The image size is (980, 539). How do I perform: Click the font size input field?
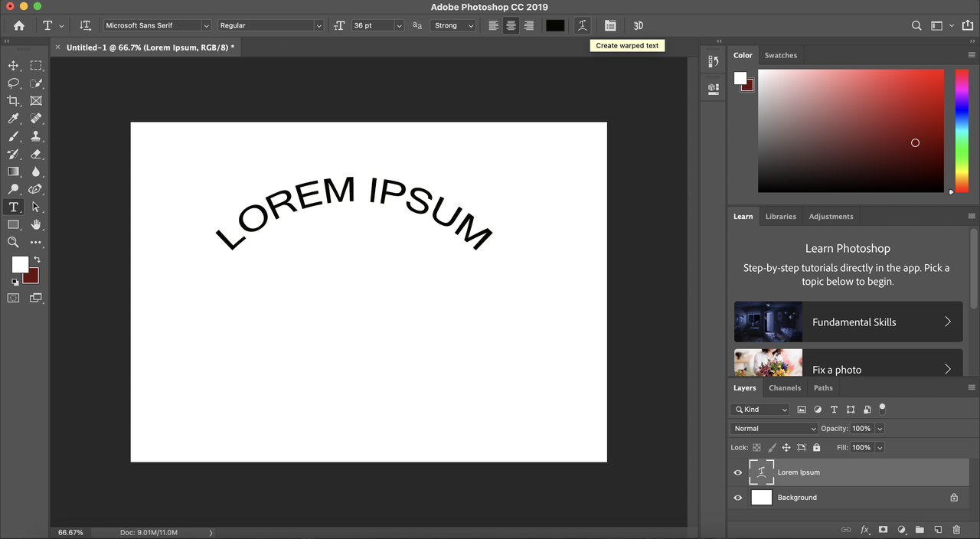click(372, 25)
